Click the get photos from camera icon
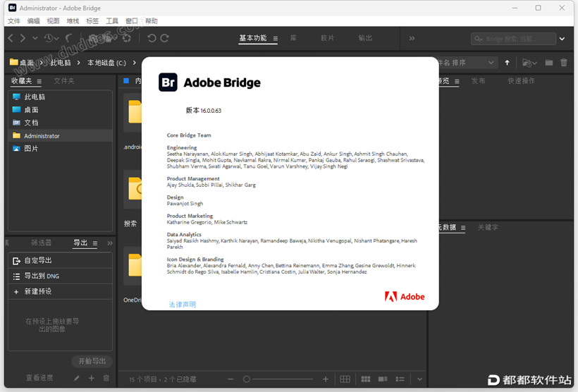The height and width of the screenshot is (392, 578). coord(94,38)
